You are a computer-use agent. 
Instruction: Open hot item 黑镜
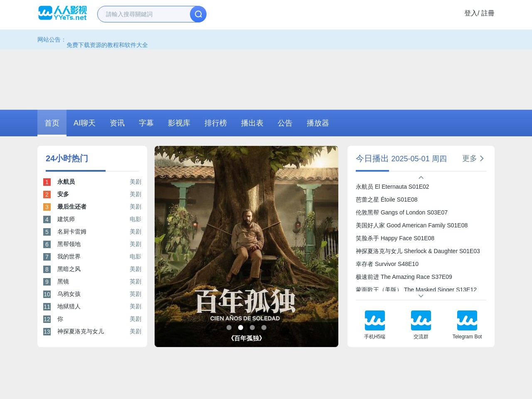tap(63, 281)
